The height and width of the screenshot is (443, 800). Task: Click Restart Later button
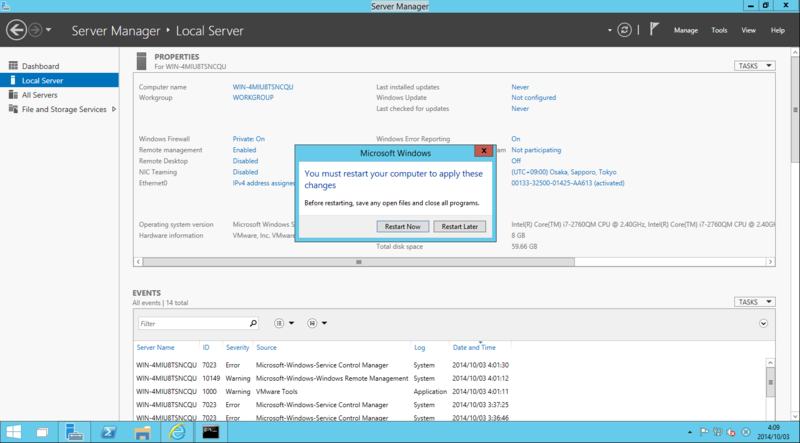(460, 227)
